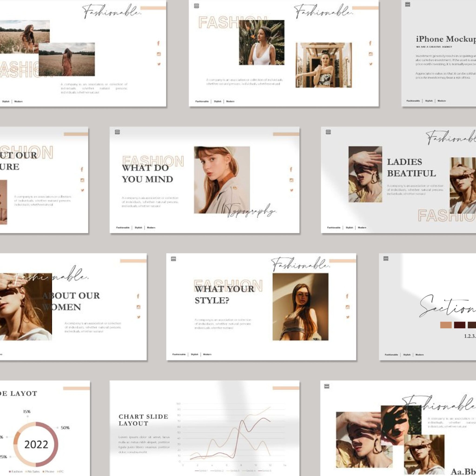The height and width of the screenshot is (476, 476).
Task: Click the Facebook icon on the What Your Style slide
Action: (347, 296)
